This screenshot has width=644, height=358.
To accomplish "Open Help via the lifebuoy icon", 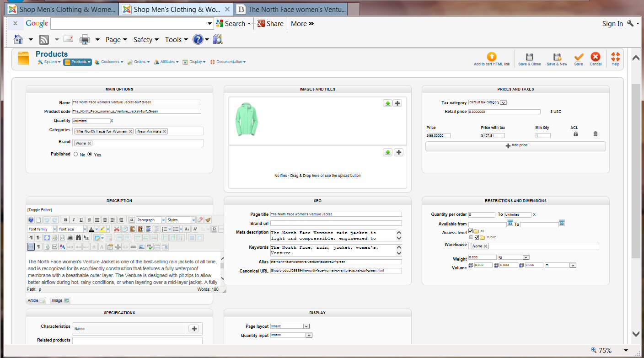I will [615, 57].
